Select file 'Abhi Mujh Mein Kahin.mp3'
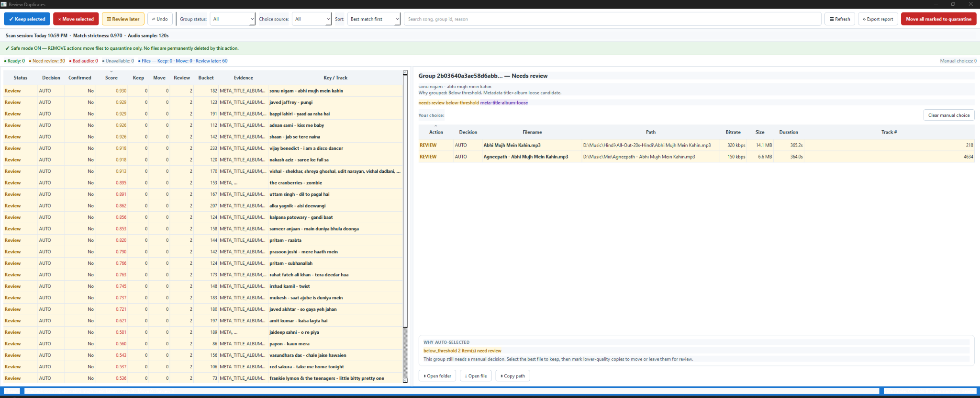 (696, 145)
